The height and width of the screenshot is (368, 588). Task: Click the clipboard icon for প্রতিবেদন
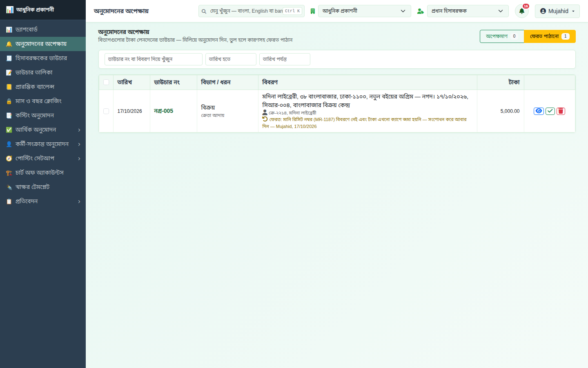(9, 201)
